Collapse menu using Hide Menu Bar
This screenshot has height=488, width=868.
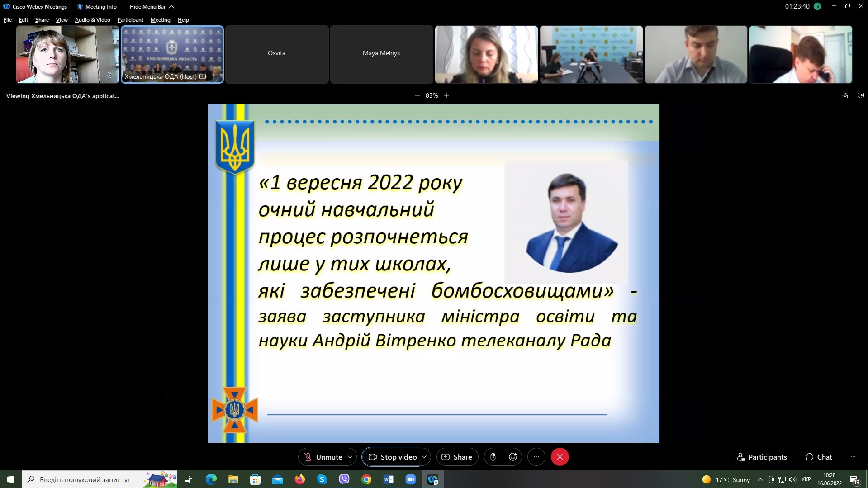[152, 7]
